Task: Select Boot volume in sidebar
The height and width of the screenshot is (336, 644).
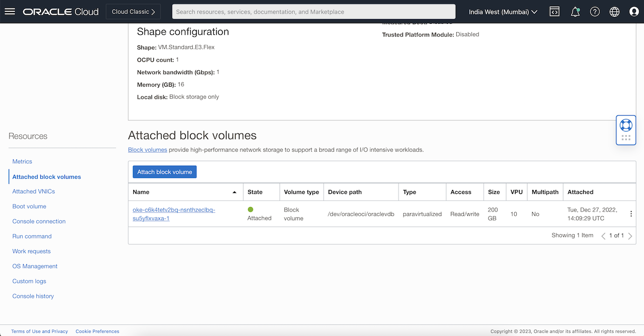Action: [29, 207]
